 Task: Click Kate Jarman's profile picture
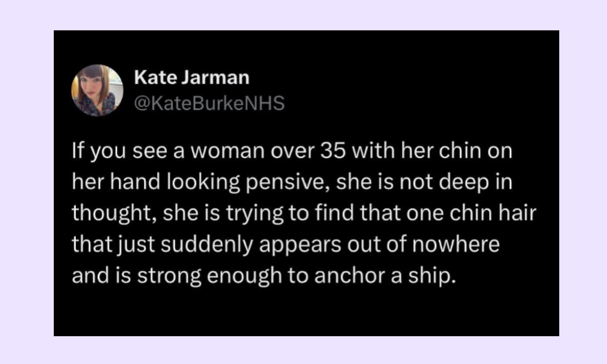click(97, 90)
